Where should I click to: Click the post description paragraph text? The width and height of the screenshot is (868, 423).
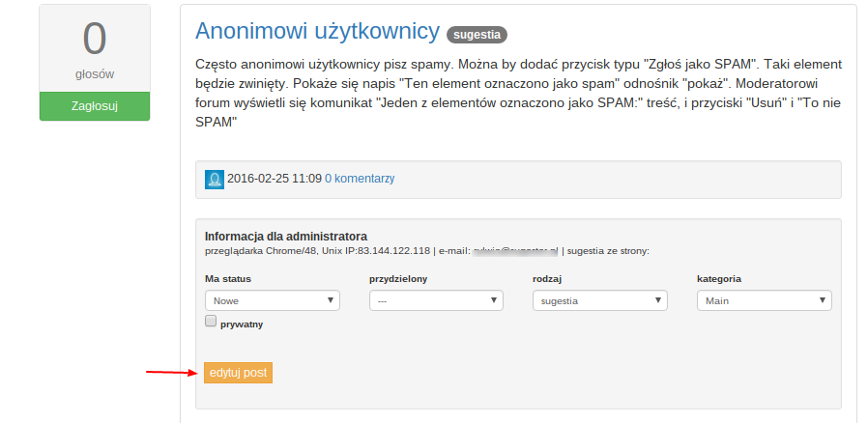click(519, 94)
